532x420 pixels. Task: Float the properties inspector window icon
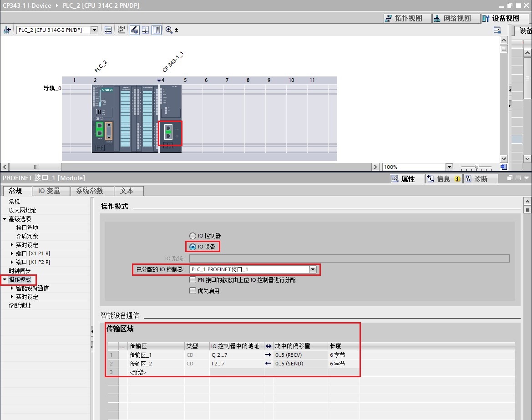click(x=510, y=178)
